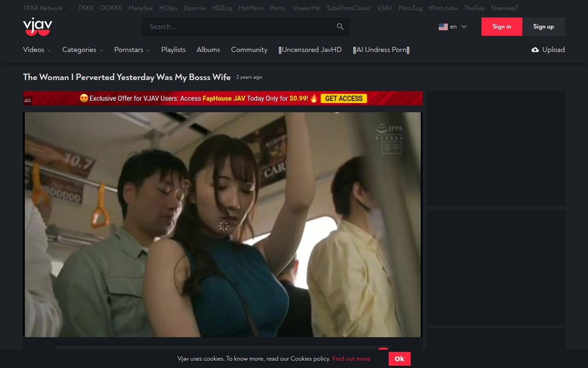Open the language selector chevron
The height and width of the screenshot is (368, 588).
point(464,27)
